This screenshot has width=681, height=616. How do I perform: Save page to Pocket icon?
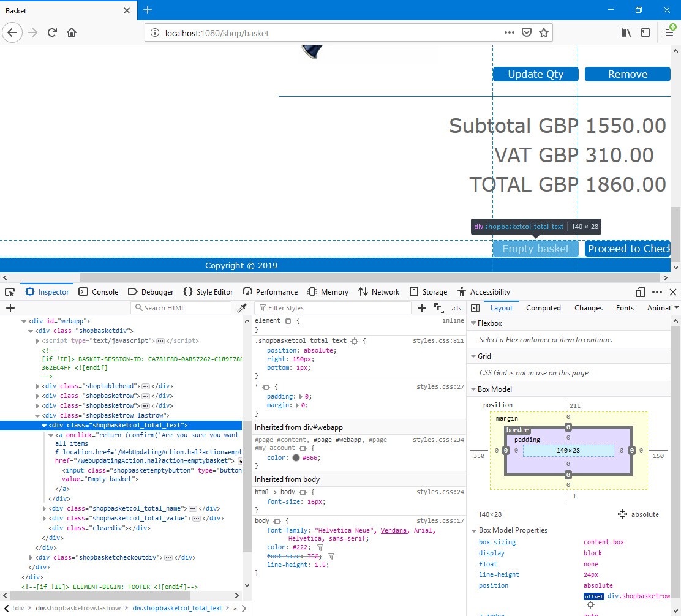click(527, 32)
